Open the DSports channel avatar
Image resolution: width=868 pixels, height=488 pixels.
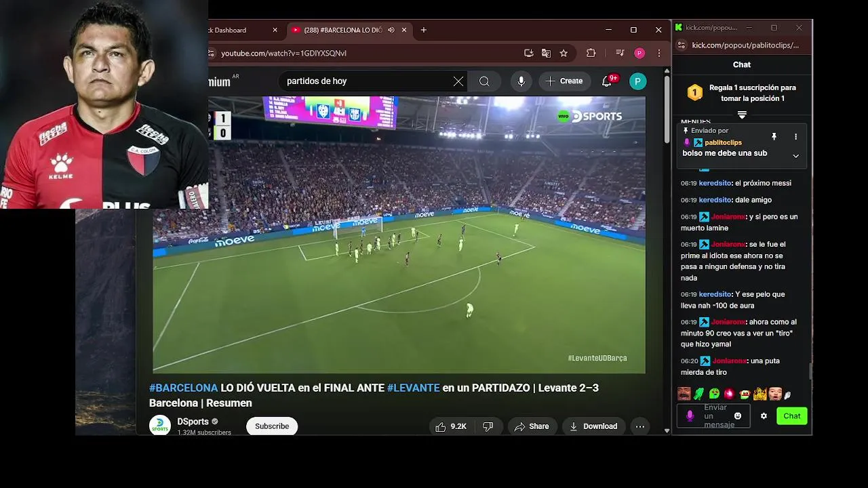point(160,425)
